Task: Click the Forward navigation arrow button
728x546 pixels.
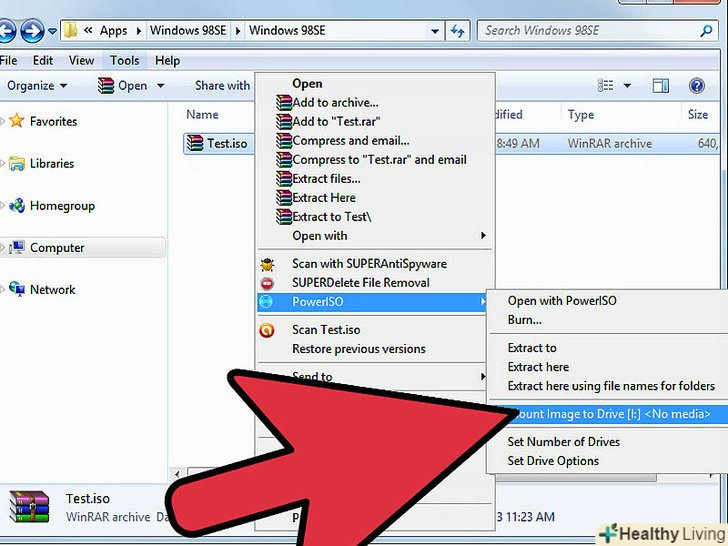Action: click(32, 31)
